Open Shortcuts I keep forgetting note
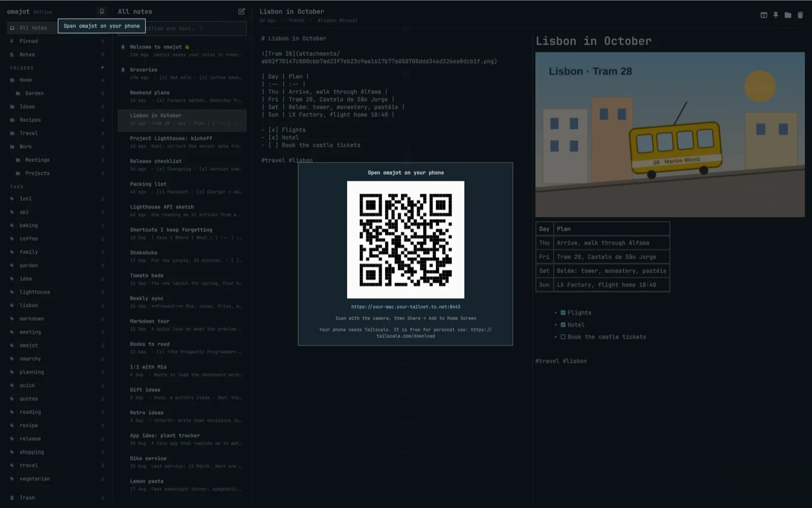Screen dimensions: 812x508 point(182,234)
